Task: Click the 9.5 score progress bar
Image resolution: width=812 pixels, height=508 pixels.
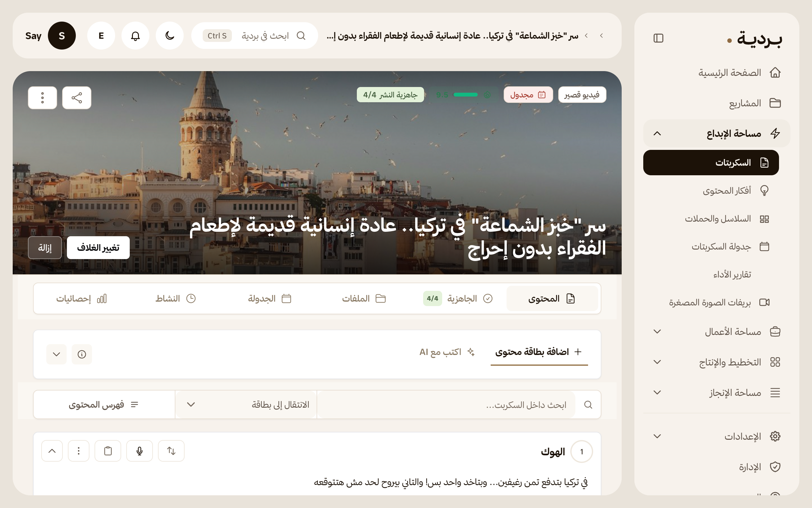Action: 465,95
